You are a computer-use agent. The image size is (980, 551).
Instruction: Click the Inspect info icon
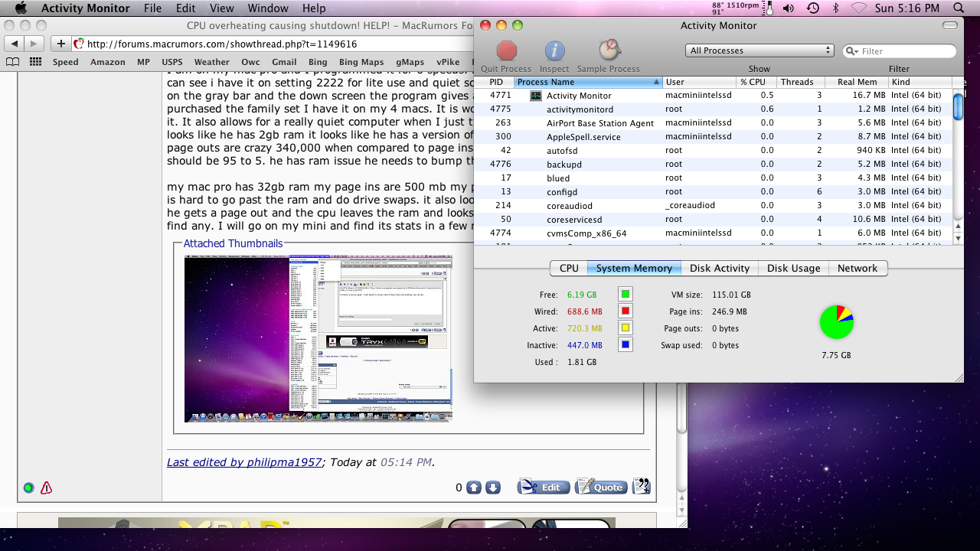[554, 51]
